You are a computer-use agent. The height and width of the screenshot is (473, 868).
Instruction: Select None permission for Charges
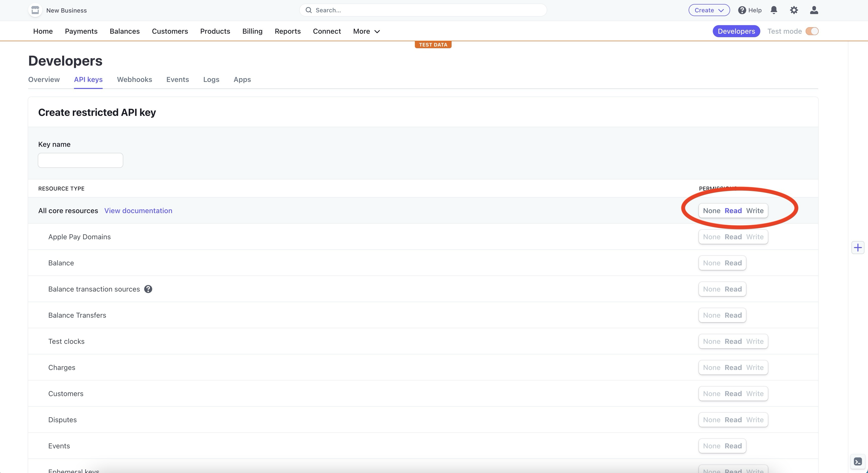click(x=712, y=367)
